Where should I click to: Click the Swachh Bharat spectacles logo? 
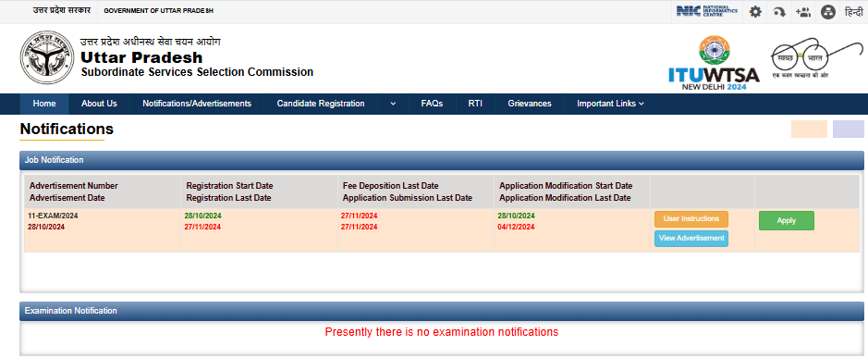817,57
